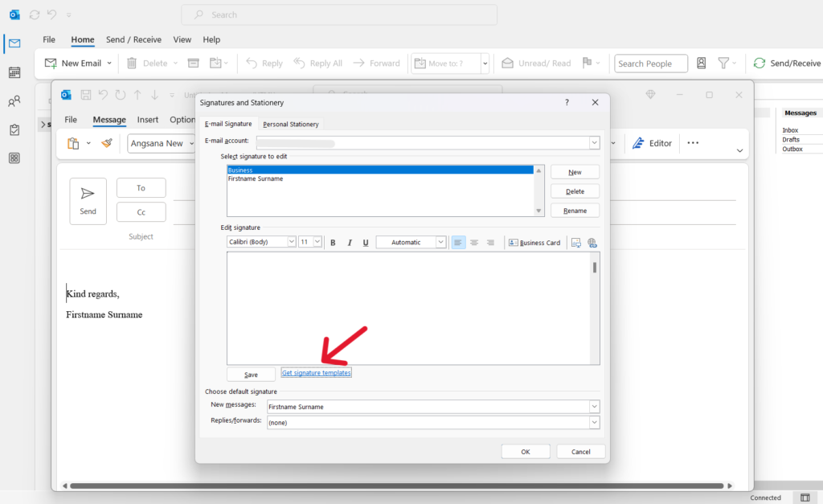Insert a picture into the signature
The image size is (823, 504).
coord(575,242)
